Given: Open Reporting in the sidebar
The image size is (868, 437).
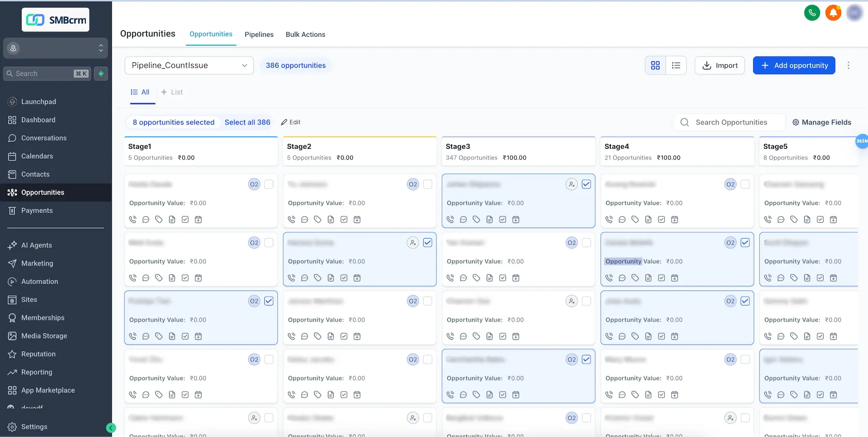Looking at the screenshot, I should 36,372.
